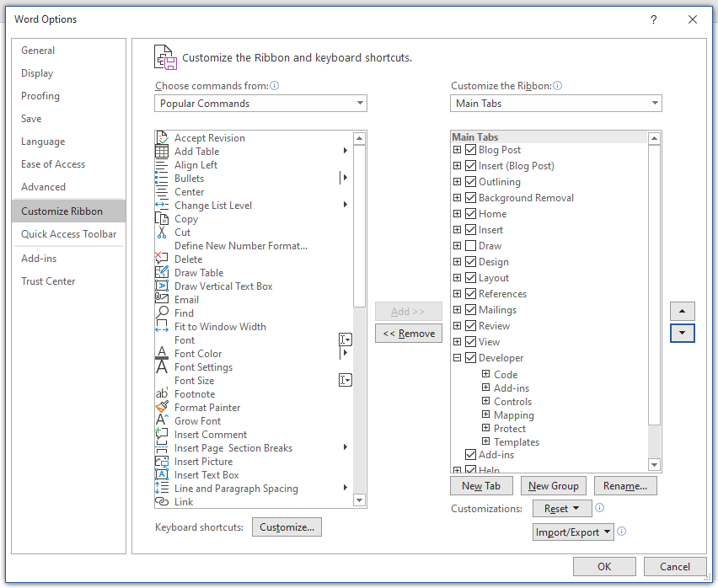Open the Popular Commands dropdown
718x588 pixels.
tap(260, 104)
